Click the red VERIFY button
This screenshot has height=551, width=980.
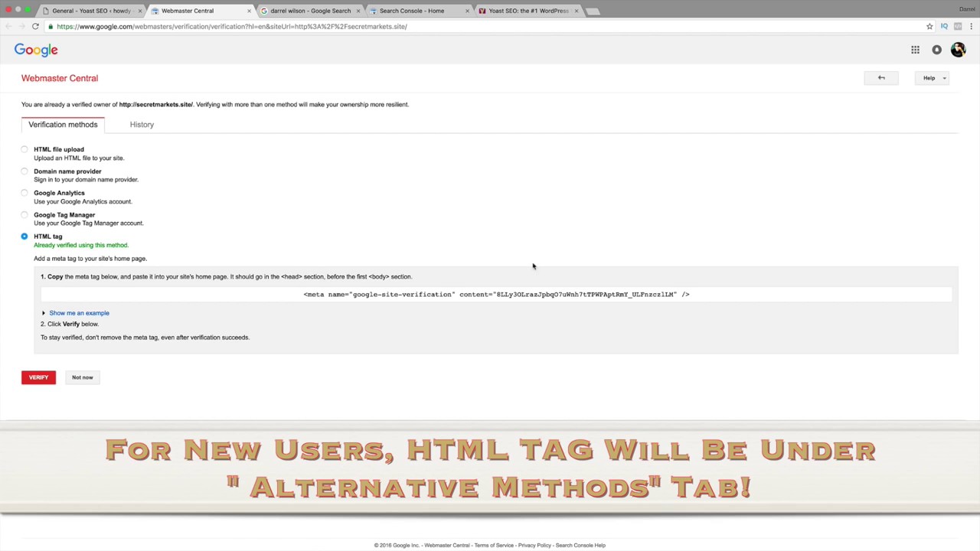click(38, 377)
